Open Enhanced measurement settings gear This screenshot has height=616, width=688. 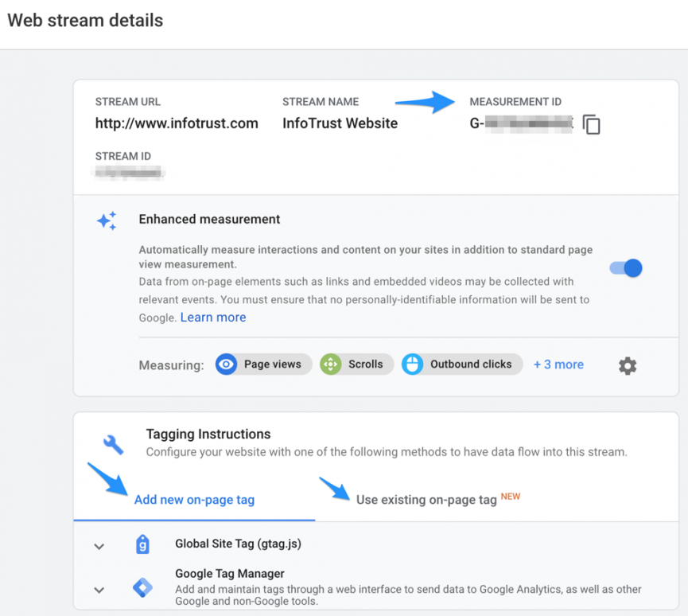[627, 366]
